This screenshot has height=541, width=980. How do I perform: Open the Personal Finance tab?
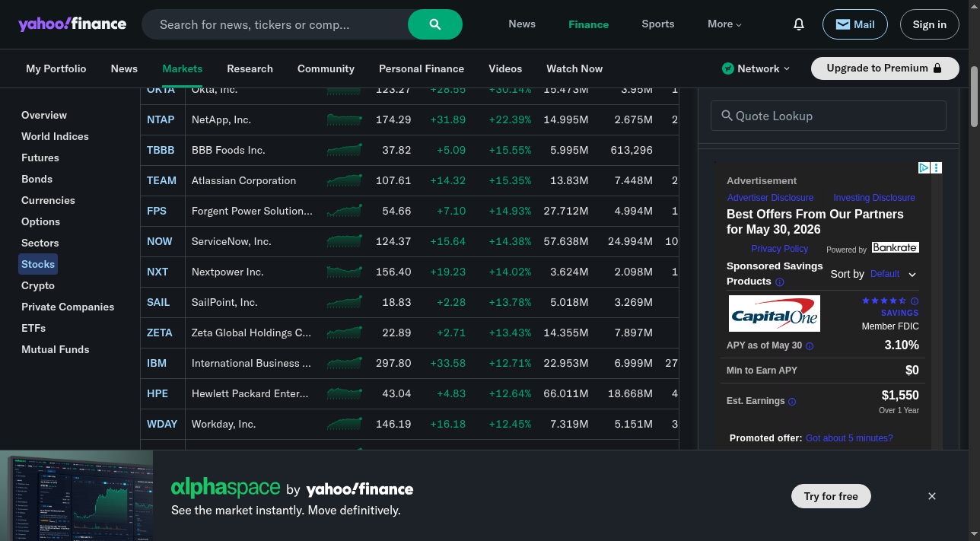pyautogui.click(x=422, y=68)
